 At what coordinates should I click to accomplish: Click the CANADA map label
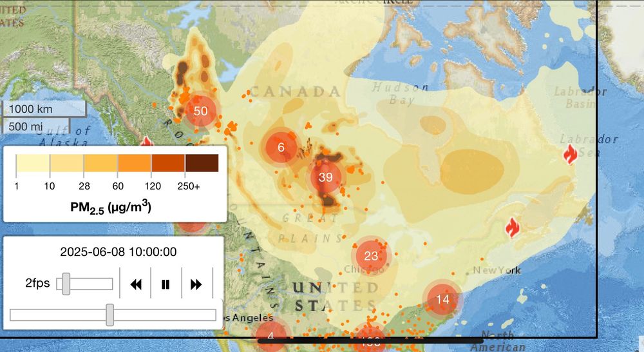click(295, 92)
